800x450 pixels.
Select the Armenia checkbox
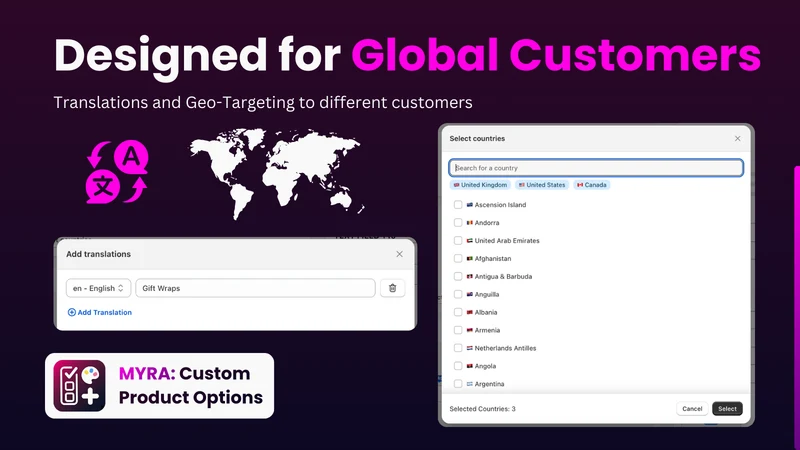(458, 330)
